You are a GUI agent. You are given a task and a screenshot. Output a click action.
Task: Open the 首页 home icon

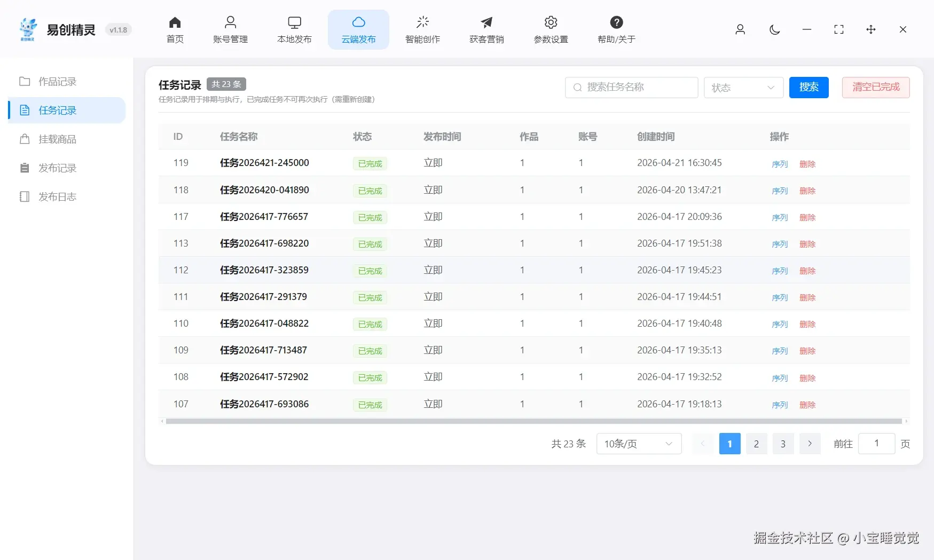(175, 29)
